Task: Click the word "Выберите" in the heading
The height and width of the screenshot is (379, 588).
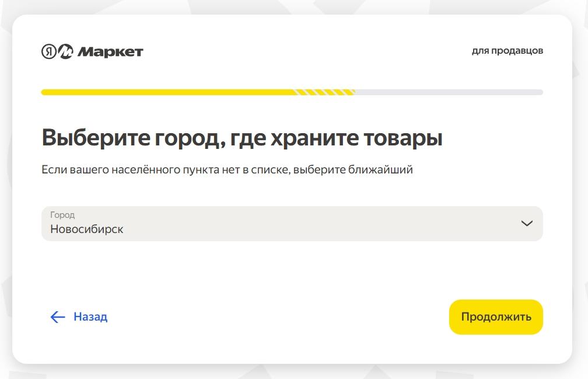Action: (96, 138)
